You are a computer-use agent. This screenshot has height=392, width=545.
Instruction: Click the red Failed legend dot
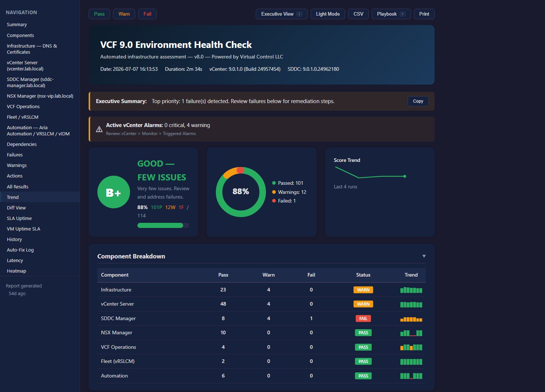[274, 201]
